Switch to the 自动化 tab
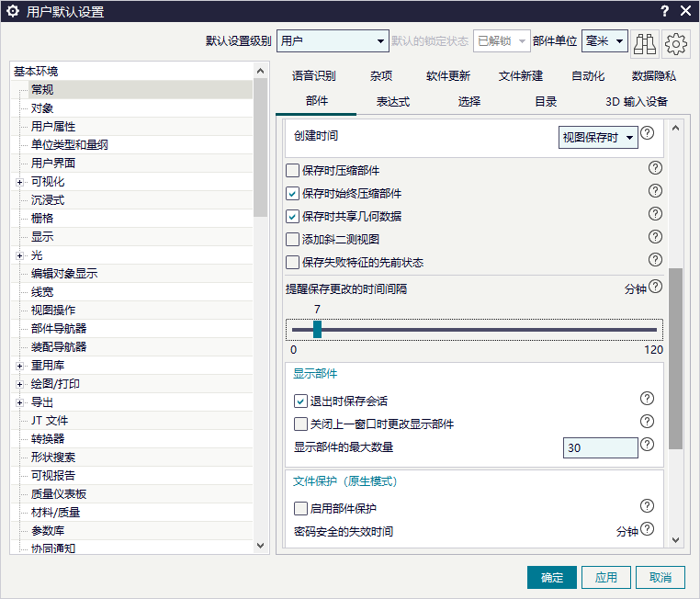700x599 pixels. coord(588,76)
